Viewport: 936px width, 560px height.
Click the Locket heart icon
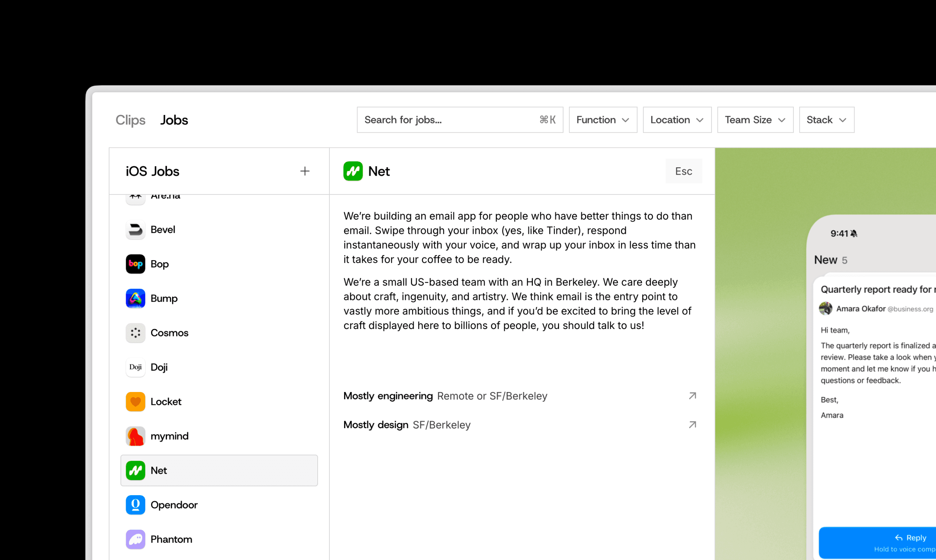coord(135,402)
